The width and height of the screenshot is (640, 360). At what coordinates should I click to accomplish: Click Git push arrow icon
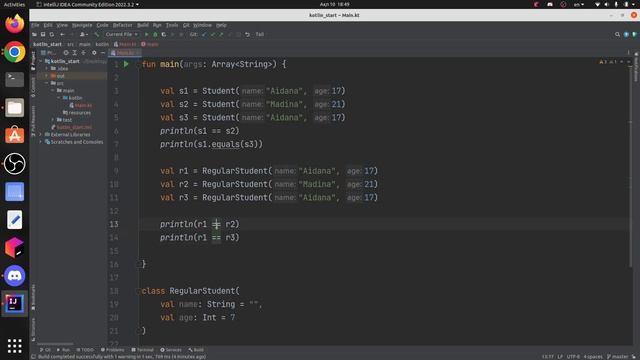click(x=221, y=35)
